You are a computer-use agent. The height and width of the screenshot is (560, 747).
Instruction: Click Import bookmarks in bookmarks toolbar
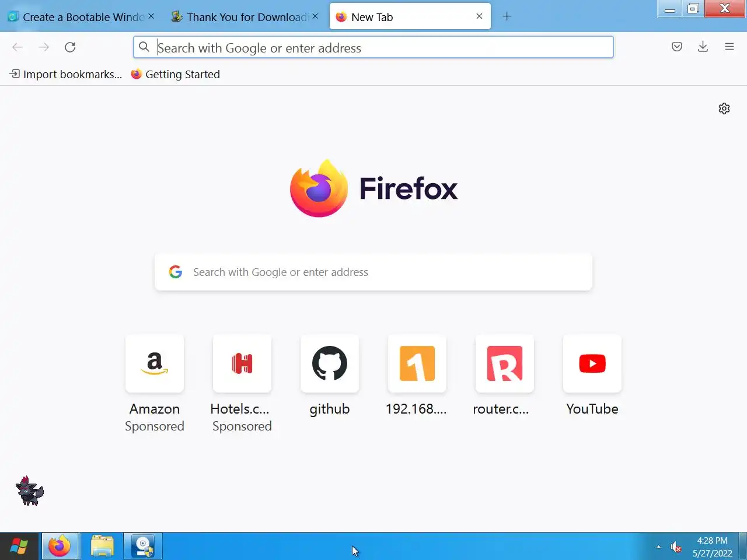coord(66,74)
